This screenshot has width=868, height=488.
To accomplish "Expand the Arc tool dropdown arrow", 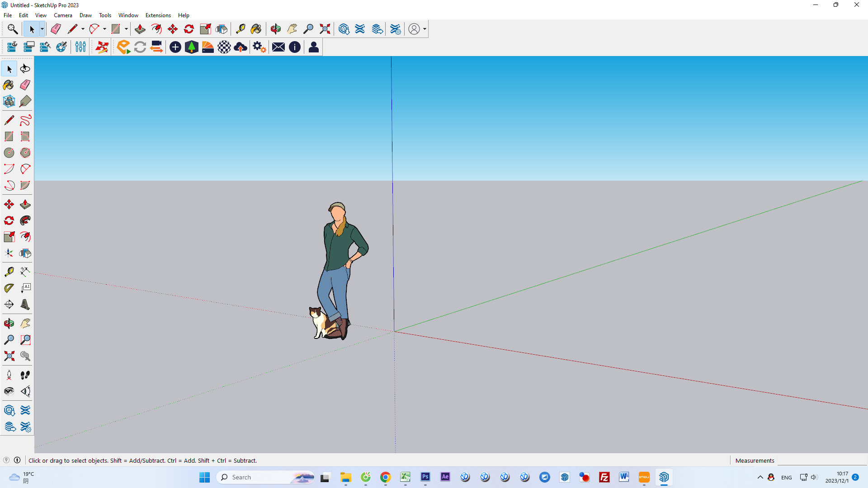I will click(x=104, y=29).
